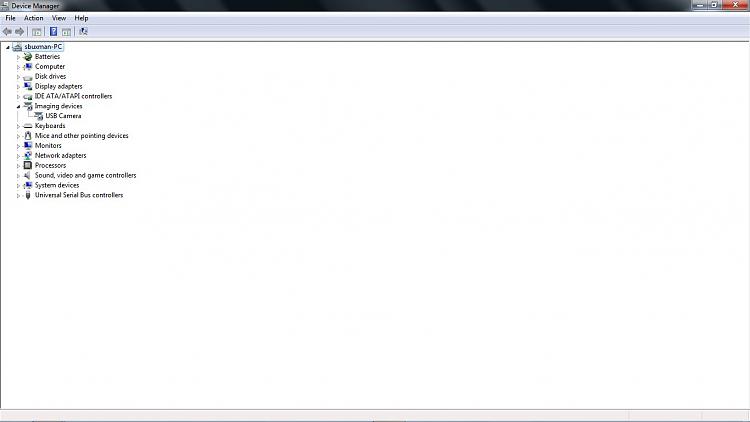This screenshot has width=750, height=422.
Task: Click the Batteries category icon
Action: 28,56
